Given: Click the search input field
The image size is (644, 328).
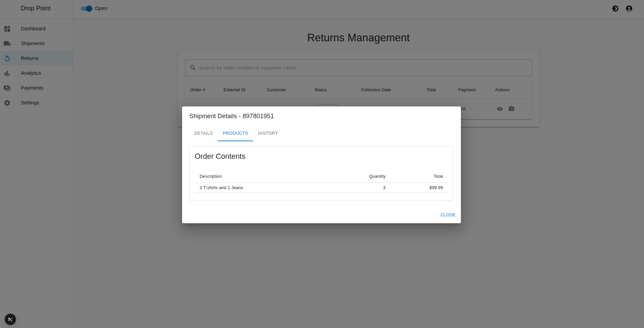Looking at the screenshot, I should point(310,68).
